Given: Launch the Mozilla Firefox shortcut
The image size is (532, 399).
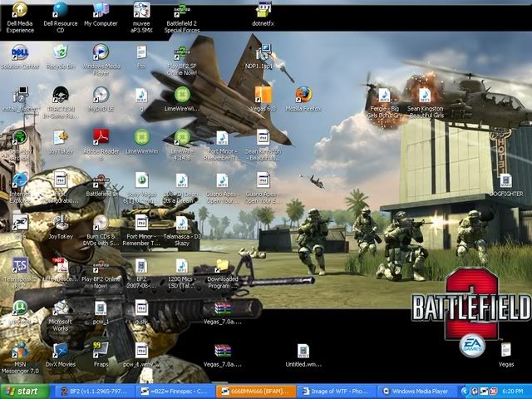Looking at the screenshot, I should pos(303,100).
